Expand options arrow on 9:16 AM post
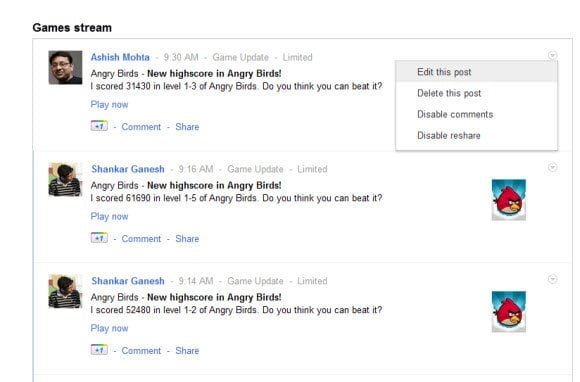Image resolution: width=580 pixels, height=382 pixels. tap(552, 168)
